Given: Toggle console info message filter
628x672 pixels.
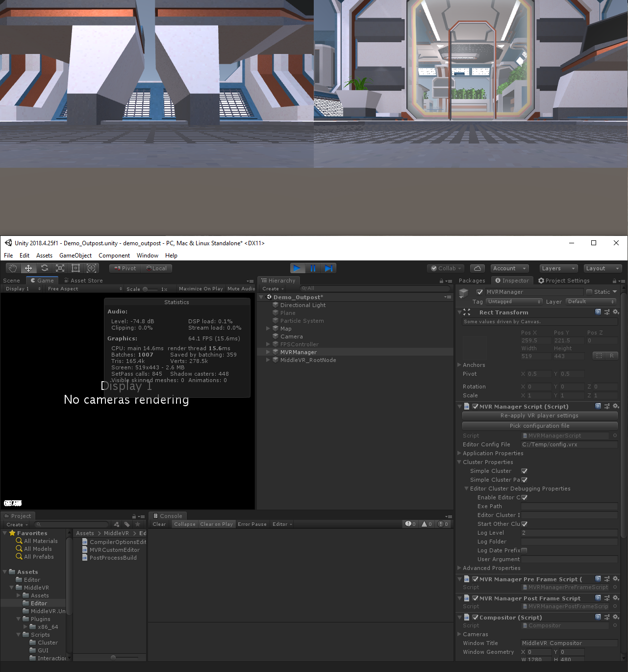Looking at the screenshot, I should click(x=410, y=524).
